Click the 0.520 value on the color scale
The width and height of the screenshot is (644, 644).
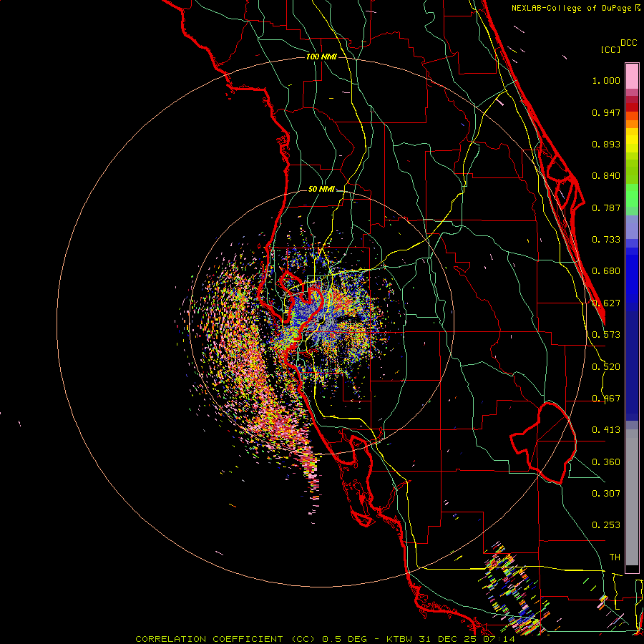(x=606, y=367)
